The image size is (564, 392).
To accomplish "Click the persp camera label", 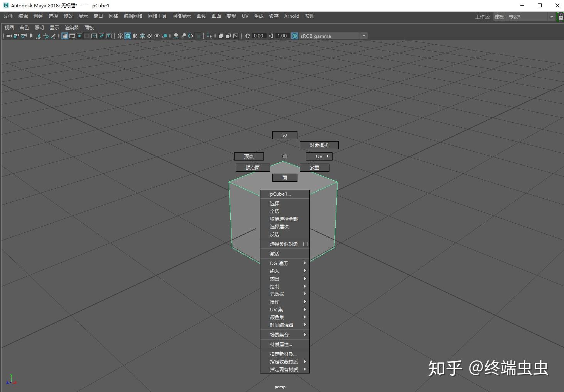I will (280, 387).
